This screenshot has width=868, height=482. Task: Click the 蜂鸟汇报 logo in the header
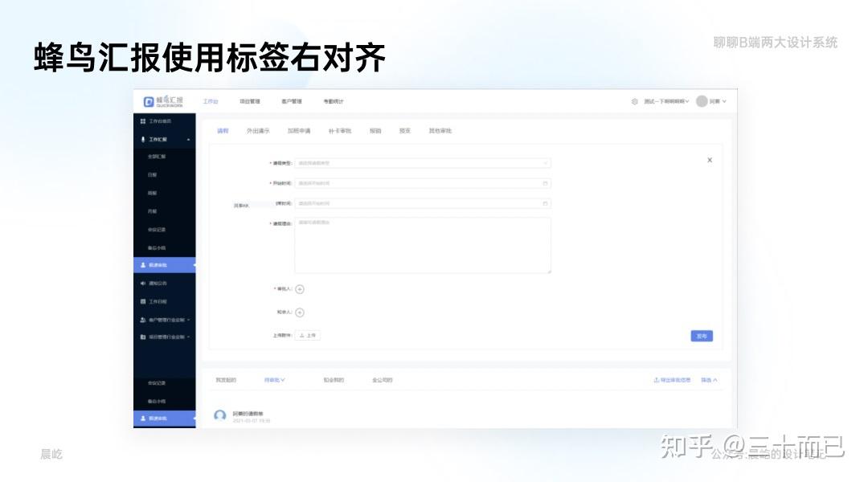click(163, 101)
